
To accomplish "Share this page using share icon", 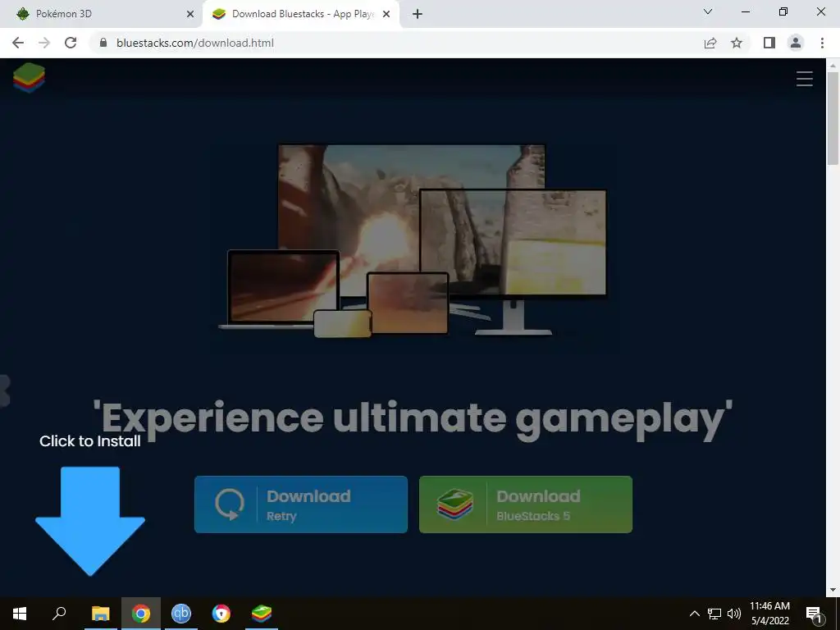I will (x=710, y=43).
